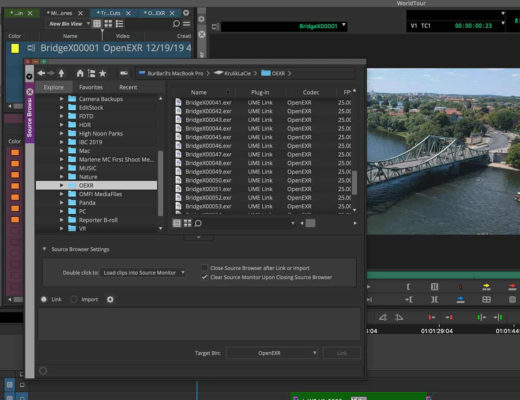Viewport: 520px width, 400px height.
Task: Click the yellow Splice-In arrow
Action: (x=486, y=287)
